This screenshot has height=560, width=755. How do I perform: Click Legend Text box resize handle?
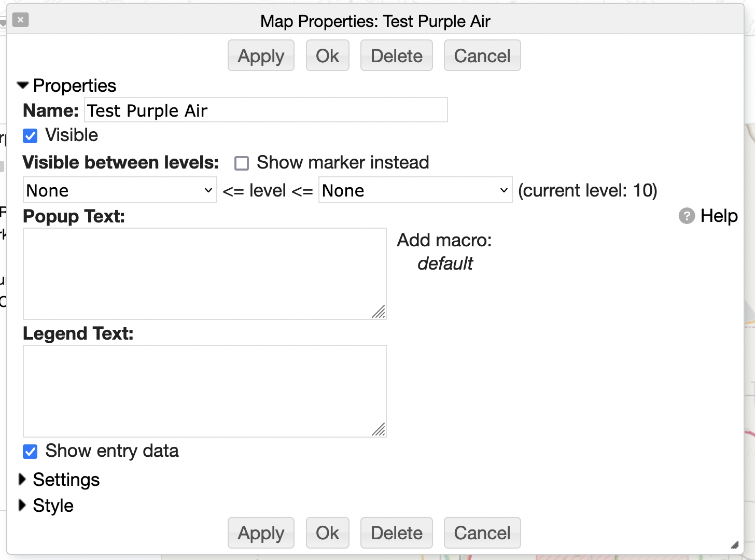tap(379, 429)
